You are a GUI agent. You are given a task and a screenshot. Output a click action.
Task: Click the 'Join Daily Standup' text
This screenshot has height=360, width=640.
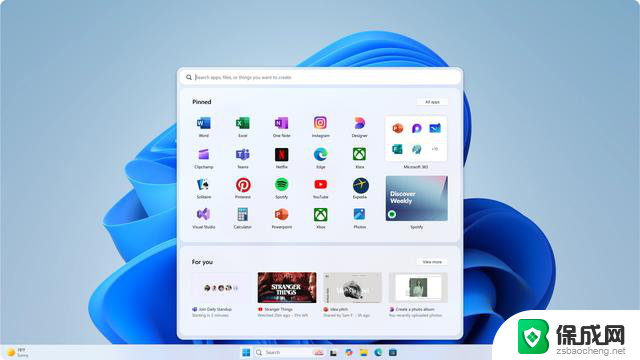coord(215,309)
